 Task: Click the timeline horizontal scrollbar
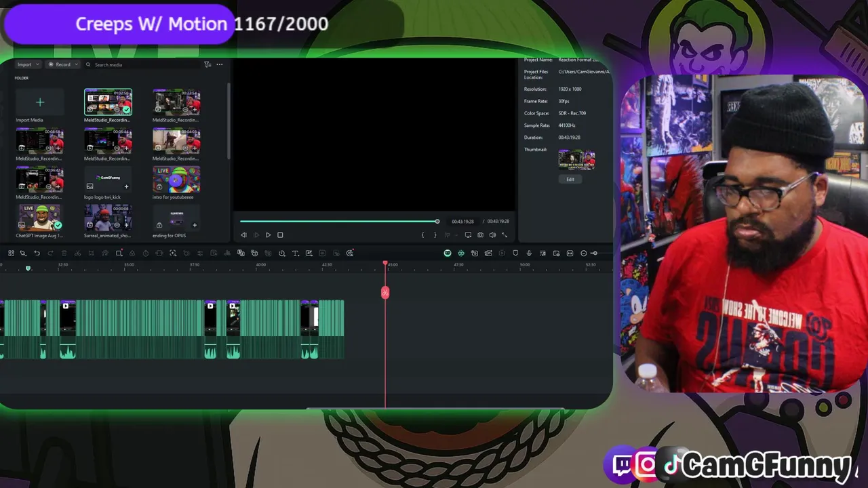pyautogui.click(x=435, y=409)
